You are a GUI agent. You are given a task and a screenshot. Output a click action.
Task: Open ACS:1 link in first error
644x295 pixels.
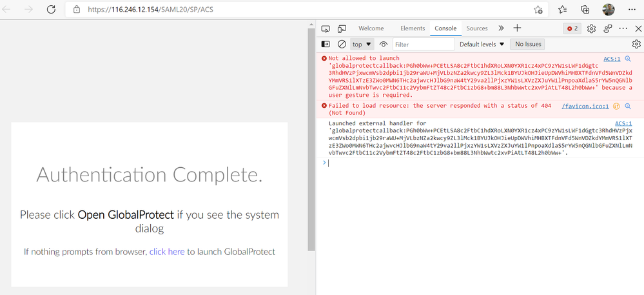click(x=612, y=59)
